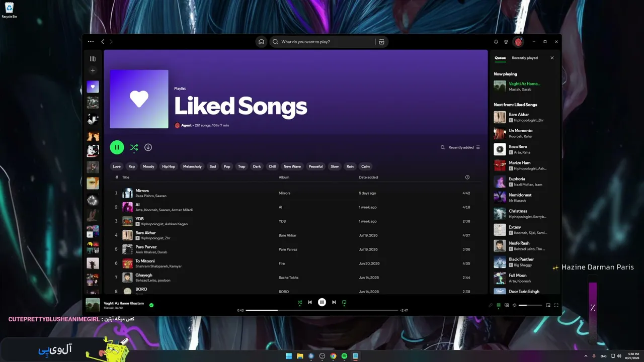Open the Friend Activity icon
Image resolution: width=644 pixels, height=362 pixels.
click(507, 42)
